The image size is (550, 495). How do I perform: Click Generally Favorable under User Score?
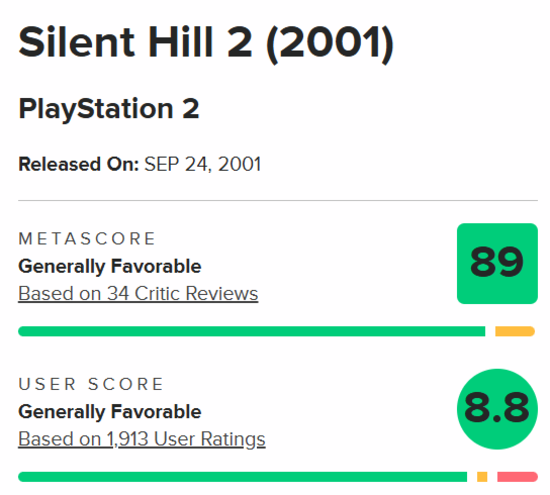click(x=110, y=412)
